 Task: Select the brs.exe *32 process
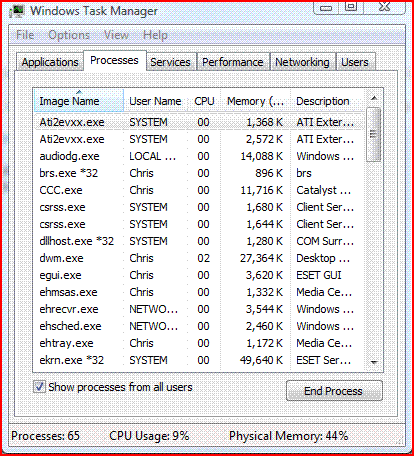pos(199,173)
